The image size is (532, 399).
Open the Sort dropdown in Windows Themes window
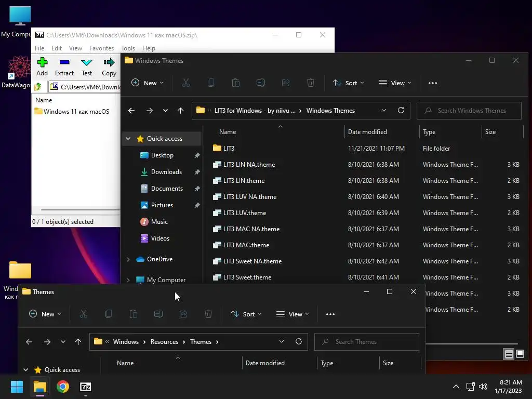[349, 83]
